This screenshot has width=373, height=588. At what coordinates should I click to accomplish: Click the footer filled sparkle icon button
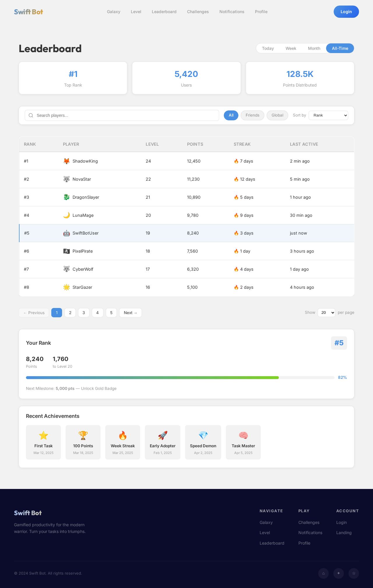pyautogui.click(x=339, y=573)
